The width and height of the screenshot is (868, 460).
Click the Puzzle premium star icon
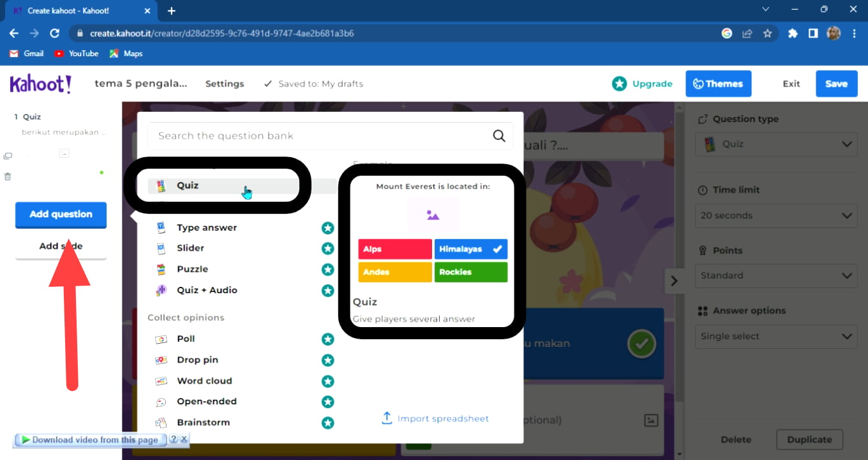[328, 270]
